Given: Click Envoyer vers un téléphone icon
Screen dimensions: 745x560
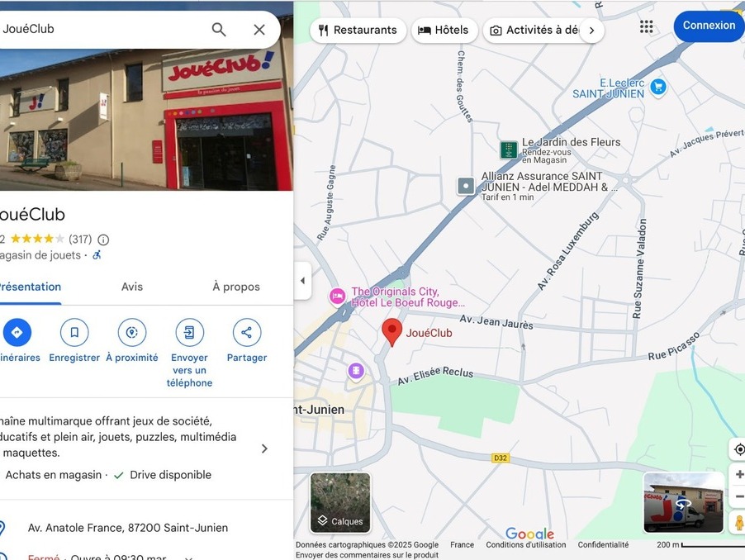Looking at the screenshot, I should [190, 333].
